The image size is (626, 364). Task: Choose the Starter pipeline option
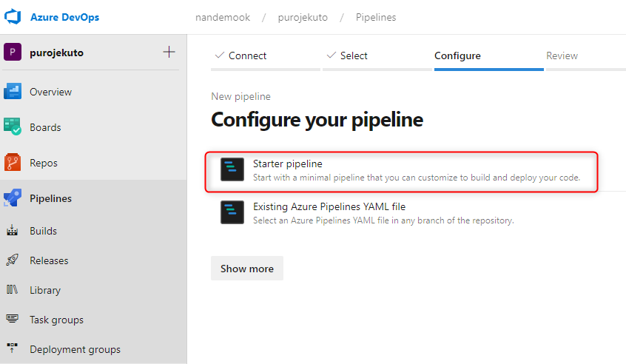(x=402, y=172)
